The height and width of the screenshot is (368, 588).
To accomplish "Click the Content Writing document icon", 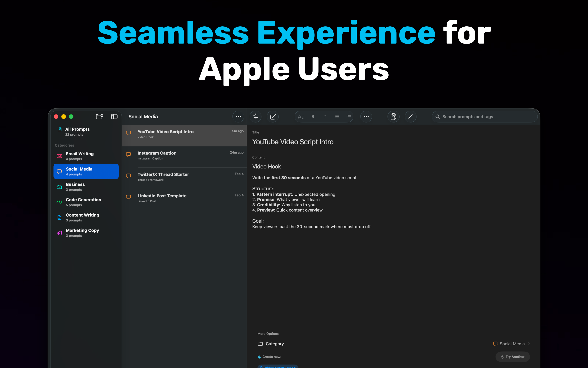I will coord(59,218).
